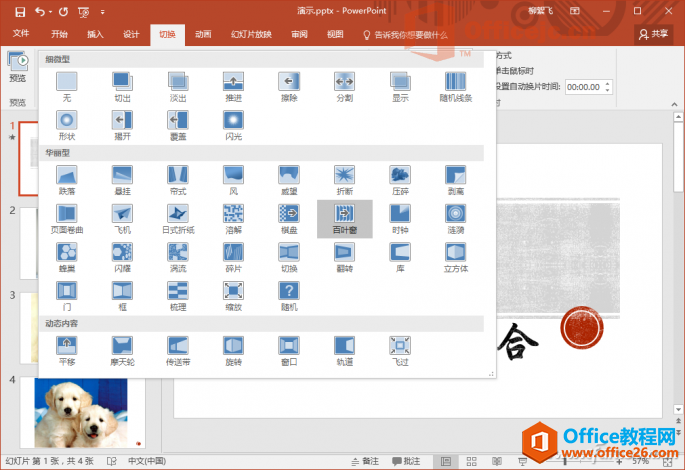Select the 飞过 fly through transition
Image resolution: width=685 pixels, height=470 pixels.
coord(400,351)
